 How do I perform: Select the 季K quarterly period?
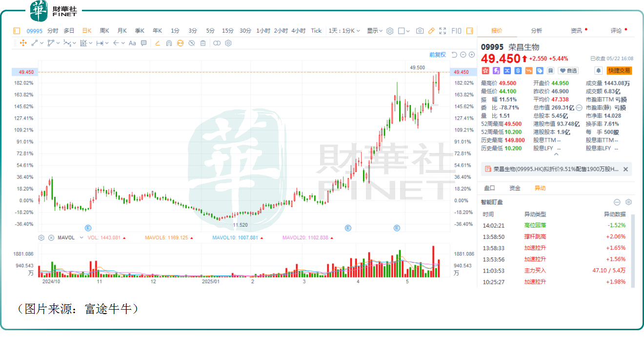tap(140, 31)
